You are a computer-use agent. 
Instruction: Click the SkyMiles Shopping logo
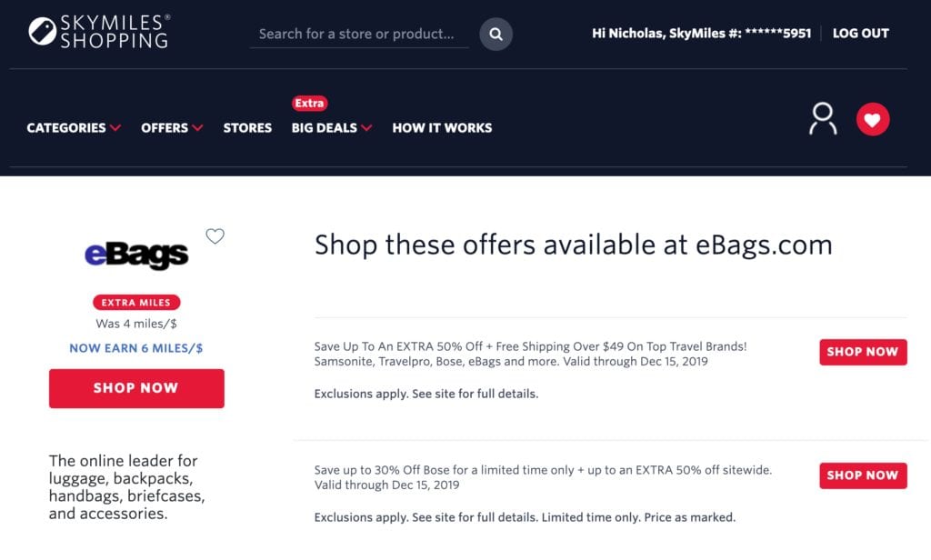point(98,33)
